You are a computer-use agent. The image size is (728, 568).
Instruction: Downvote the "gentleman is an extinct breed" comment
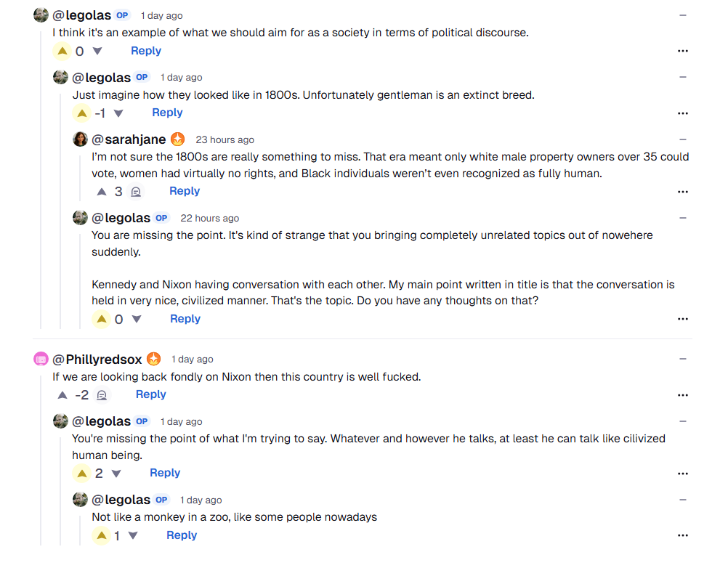pos(118,113)
